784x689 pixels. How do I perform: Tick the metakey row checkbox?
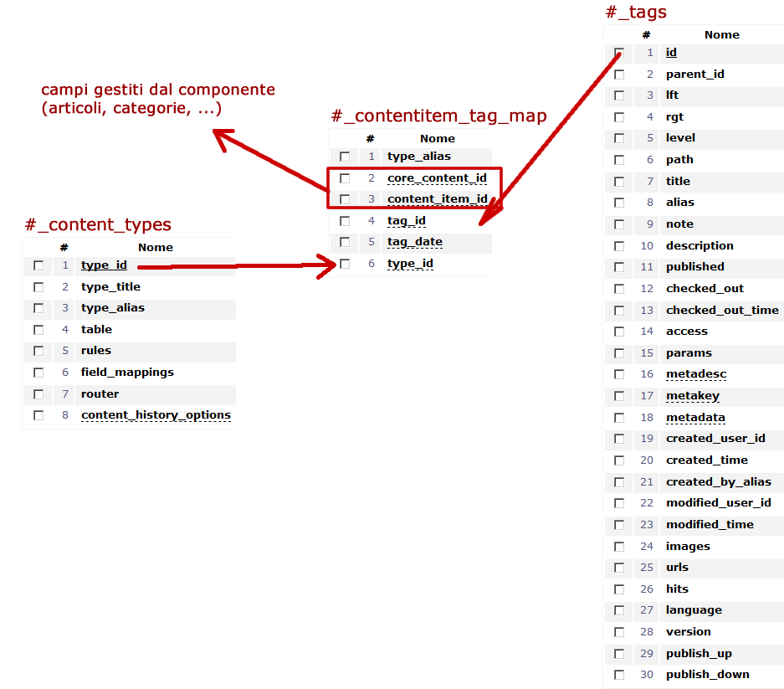[x=619, y=396]
